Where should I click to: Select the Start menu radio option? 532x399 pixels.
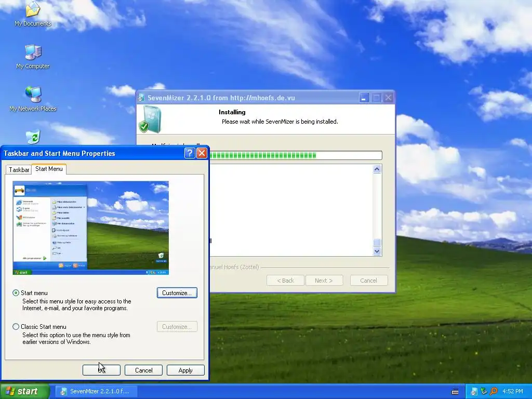(x=16, y=293)
